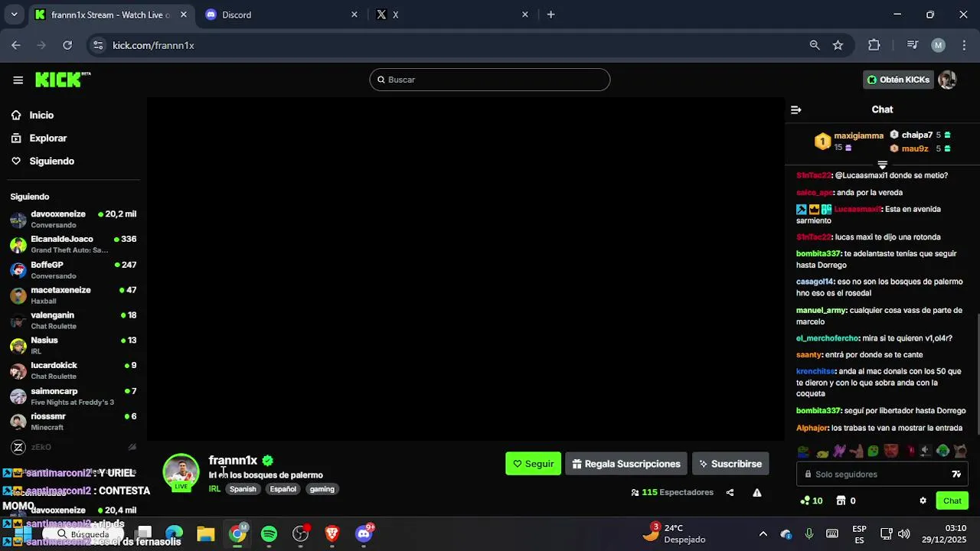Screen dimensions: 980x551
Task: Open BoffeGP channel
Action: (73, 269)
